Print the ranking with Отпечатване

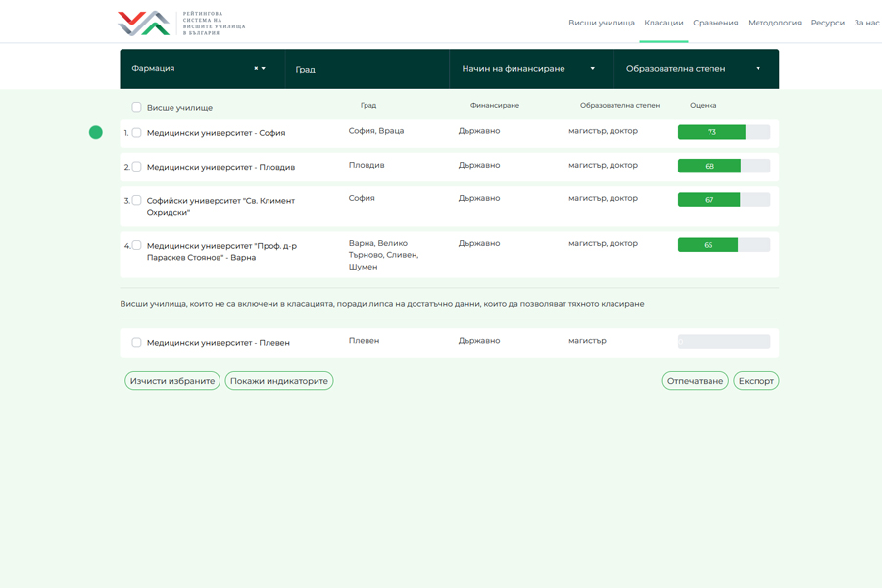tap(695, 381)
